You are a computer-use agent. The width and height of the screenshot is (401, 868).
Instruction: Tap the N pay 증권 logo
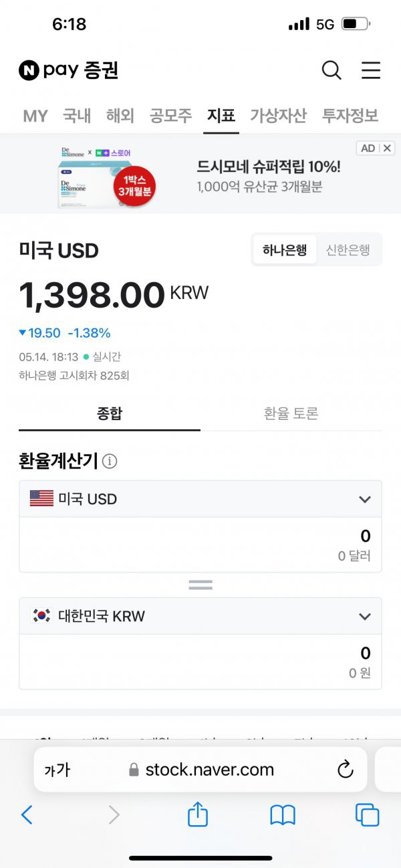point(69,70)
